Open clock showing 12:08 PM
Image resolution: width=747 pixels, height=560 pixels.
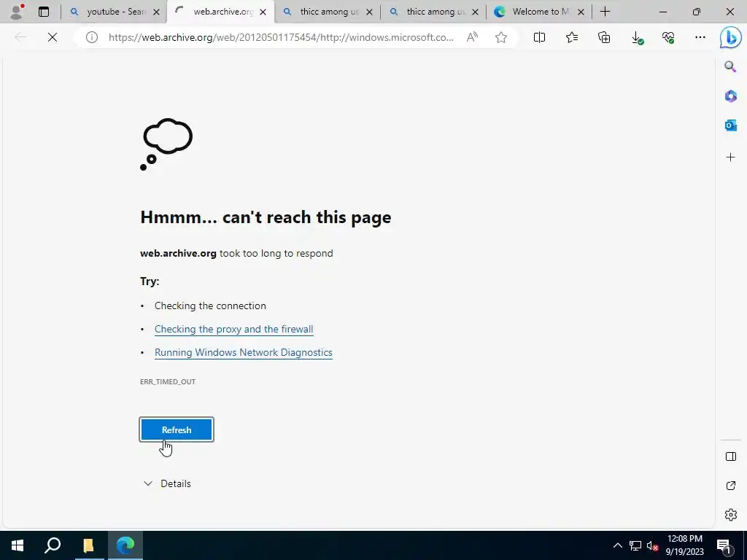[x=685, y=545]
